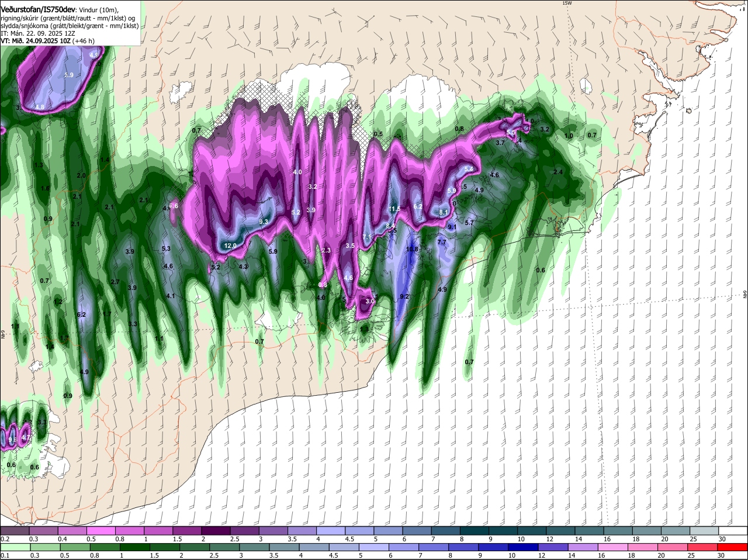The image size is (748, 560).
Task: Click the 1.0 value label on the map
Action: coord(569,136)
